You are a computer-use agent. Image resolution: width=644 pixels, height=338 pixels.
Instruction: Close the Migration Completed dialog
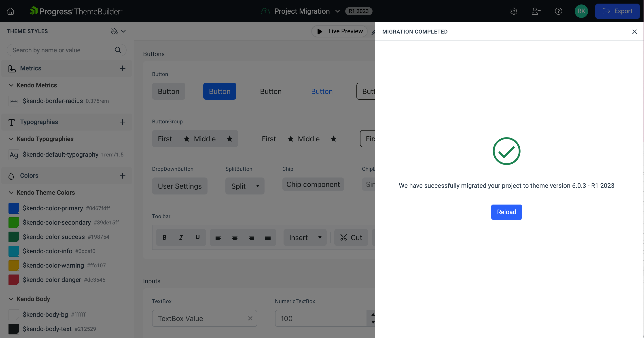pos(635,32)
